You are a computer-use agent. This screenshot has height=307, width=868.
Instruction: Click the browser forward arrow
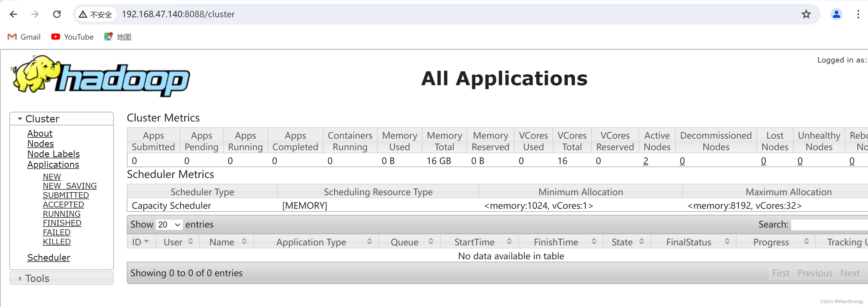[x=35, y=14]
